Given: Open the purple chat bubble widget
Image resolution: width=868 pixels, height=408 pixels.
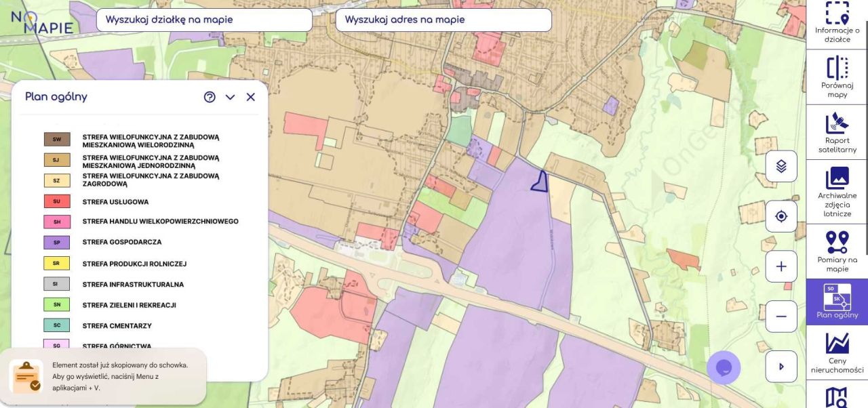Looking at the screenshot, I should click(x=724, y=368).
